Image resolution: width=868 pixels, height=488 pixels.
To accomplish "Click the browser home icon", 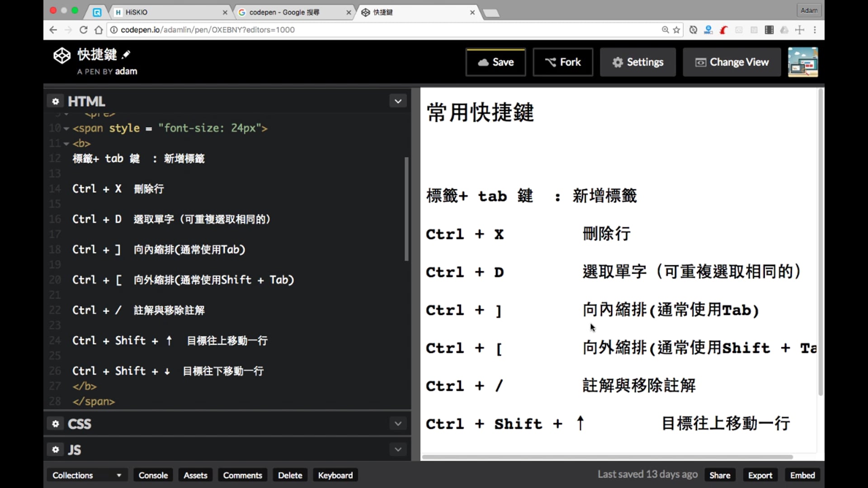I will (99, 30).
